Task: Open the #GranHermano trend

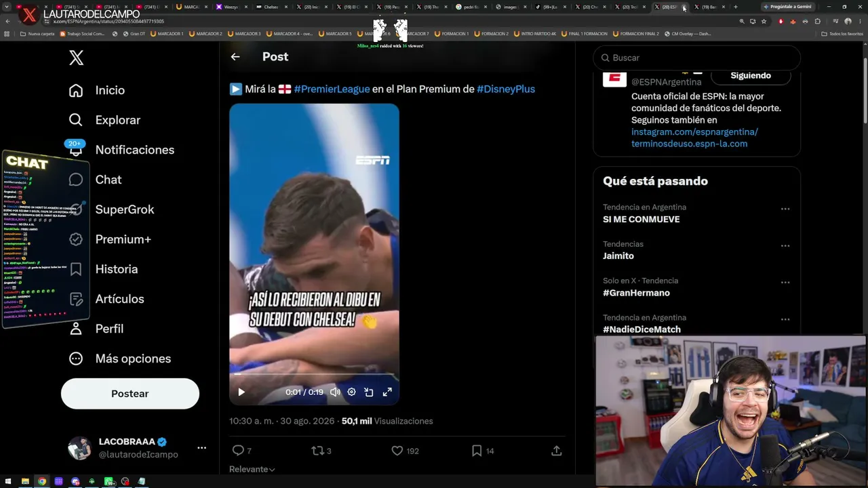Action: tap(636, 293)
